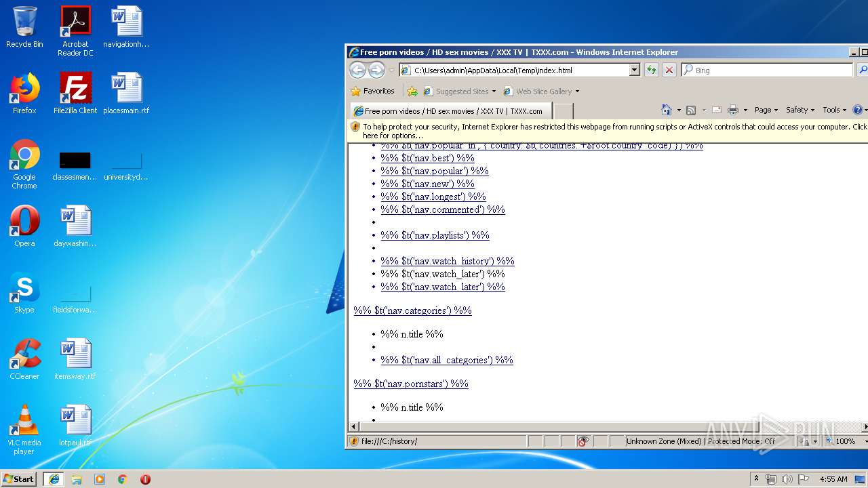Open the Windows Start button

[x=18, y=479]
